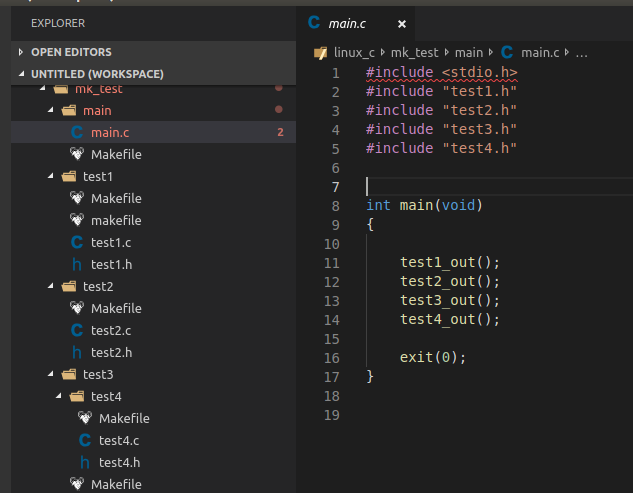This screenshot has width=633, height=493.
Task: Select linux_c in the breadcrumb
Action: pos(354,53)
